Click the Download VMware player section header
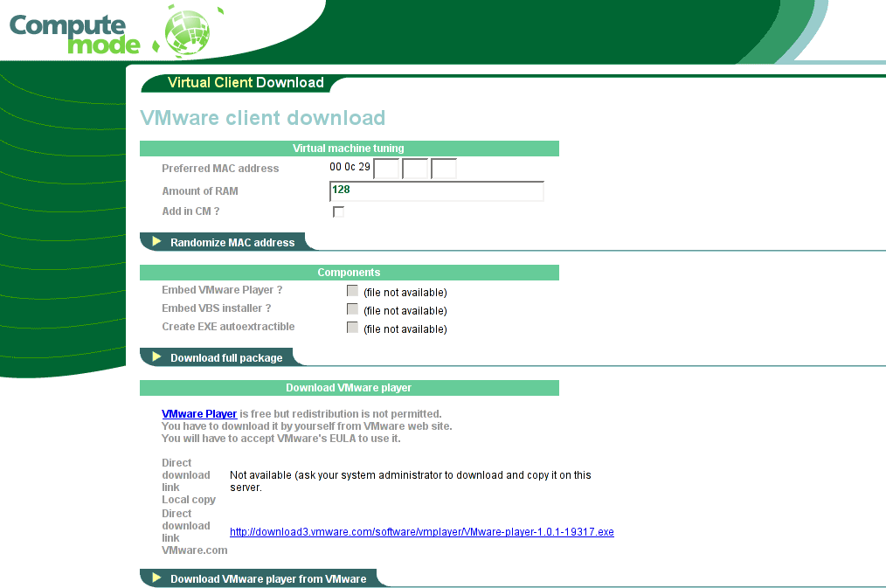Screen dimensions: 886x588 (x=350, y=388)
